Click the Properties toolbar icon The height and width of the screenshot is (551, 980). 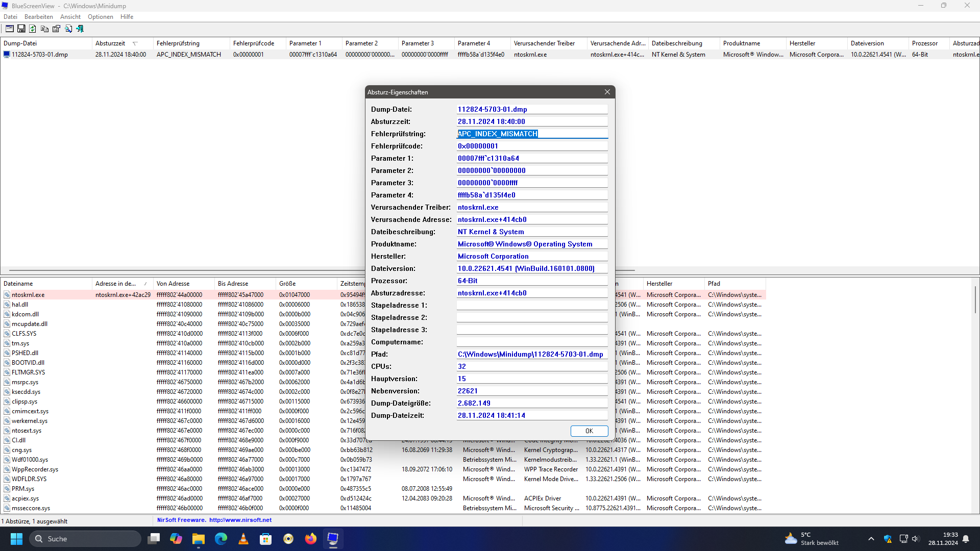56,29
